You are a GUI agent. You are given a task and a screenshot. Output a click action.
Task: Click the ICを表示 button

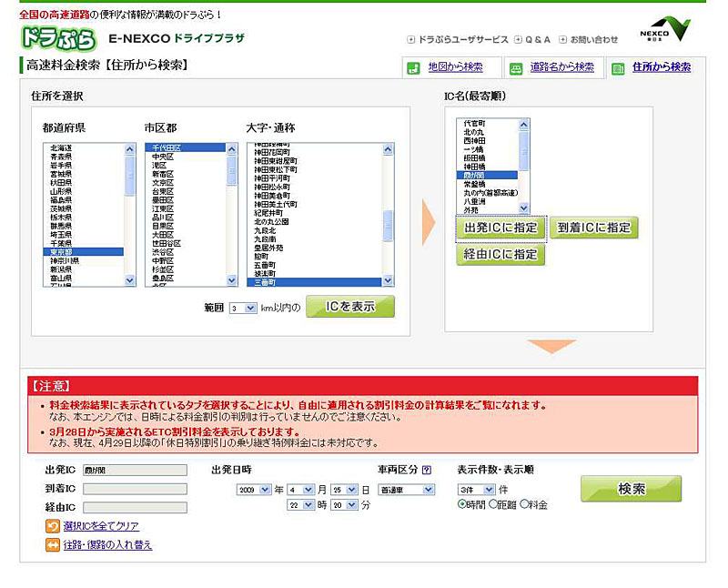point(350,307)
